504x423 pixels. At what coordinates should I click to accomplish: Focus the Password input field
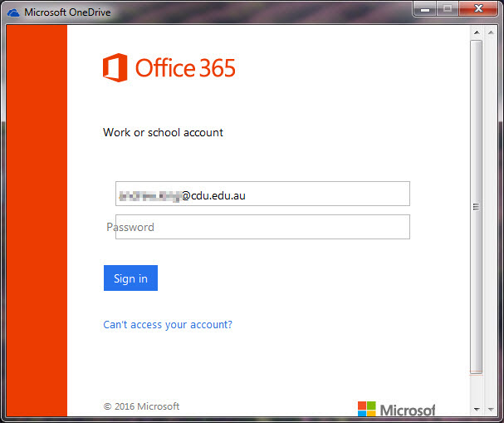click(262, 227)
